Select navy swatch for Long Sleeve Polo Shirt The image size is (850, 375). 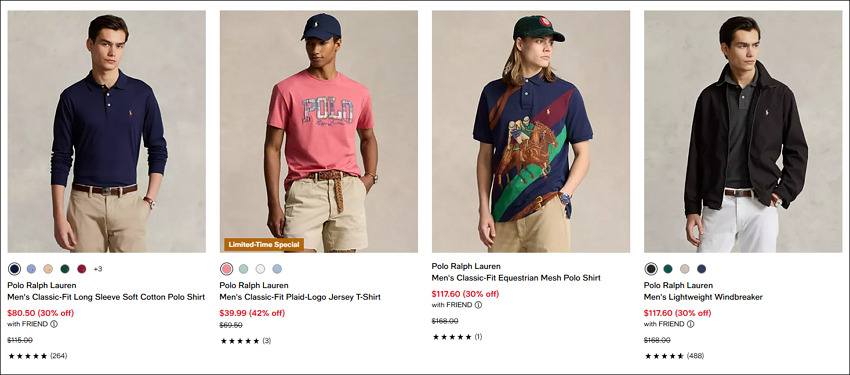pos(15,269)
